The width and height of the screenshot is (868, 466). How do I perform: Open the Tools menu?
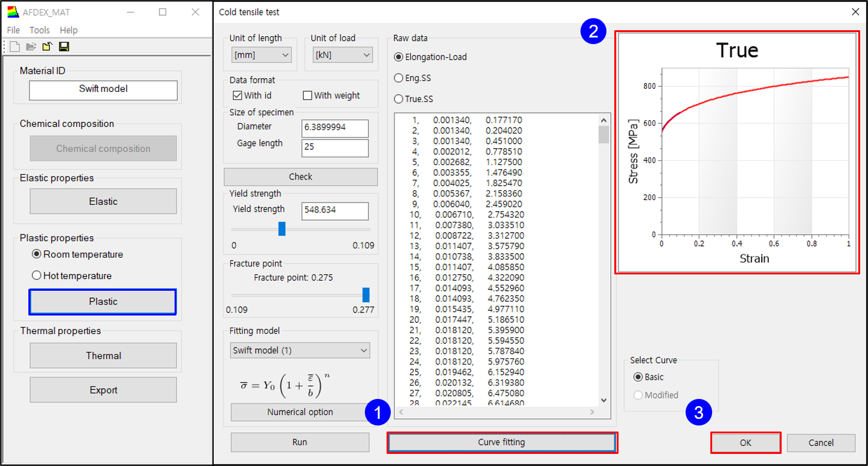click(x=40, y=30)
